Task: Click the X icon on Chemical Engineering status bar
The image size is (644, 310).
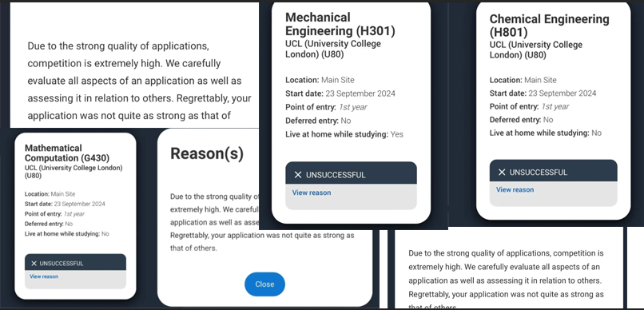Action: point(502,173)
